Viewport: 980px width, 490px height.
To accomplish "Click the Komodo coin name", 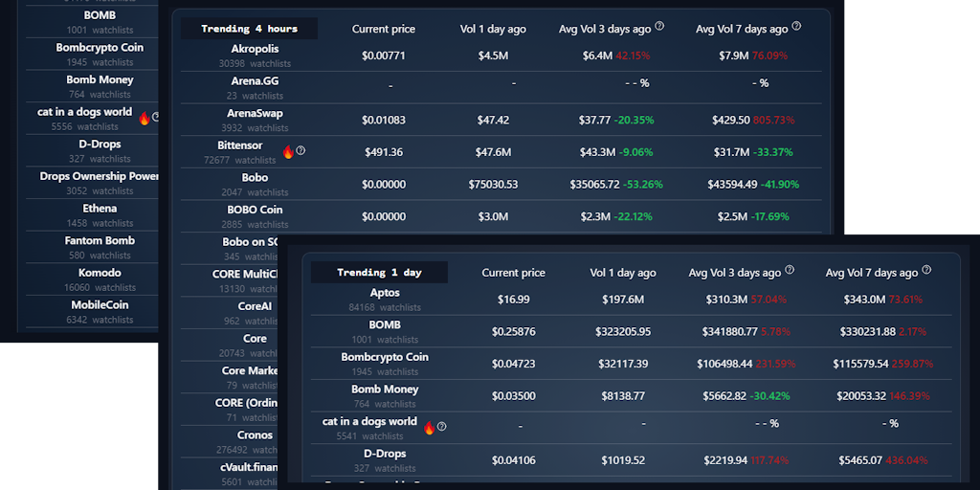I will click(x=100, y=273).
